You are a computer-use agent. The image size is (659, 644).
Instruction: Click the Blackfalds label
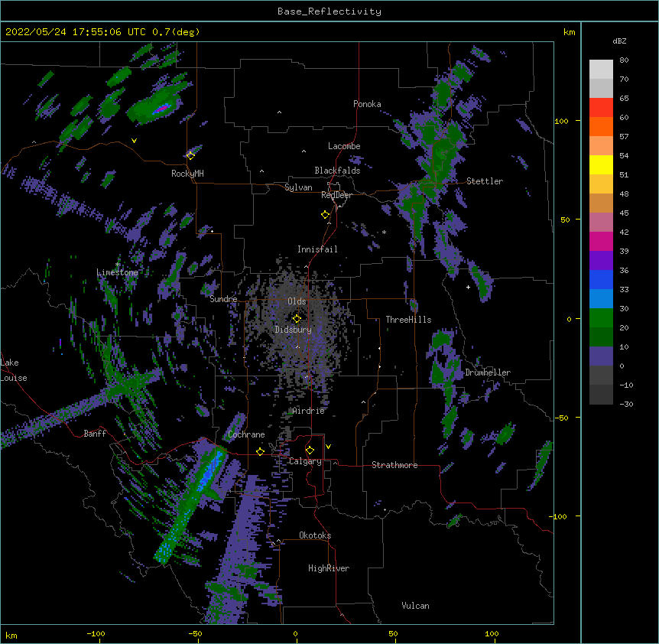point(337,171)
